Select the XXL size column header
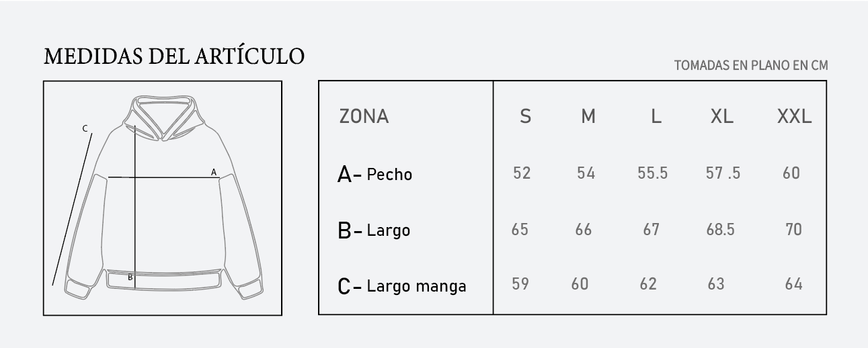Viewport: 868px width, 348px height. 795,116
